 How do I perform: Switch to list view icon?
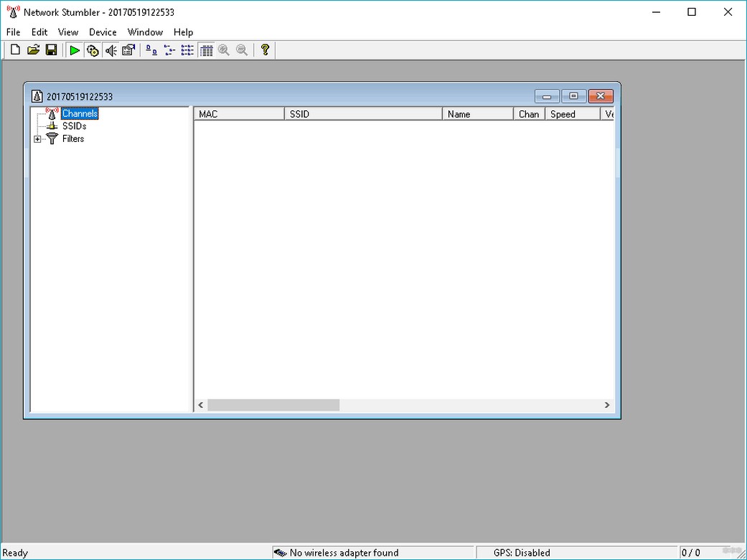(188, 50)
